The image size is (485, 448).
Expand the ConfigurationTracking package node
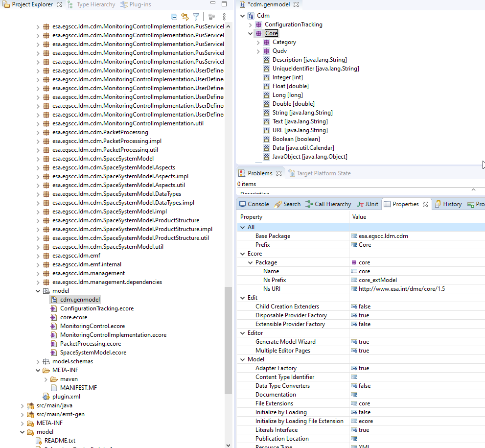pos(251,24)
